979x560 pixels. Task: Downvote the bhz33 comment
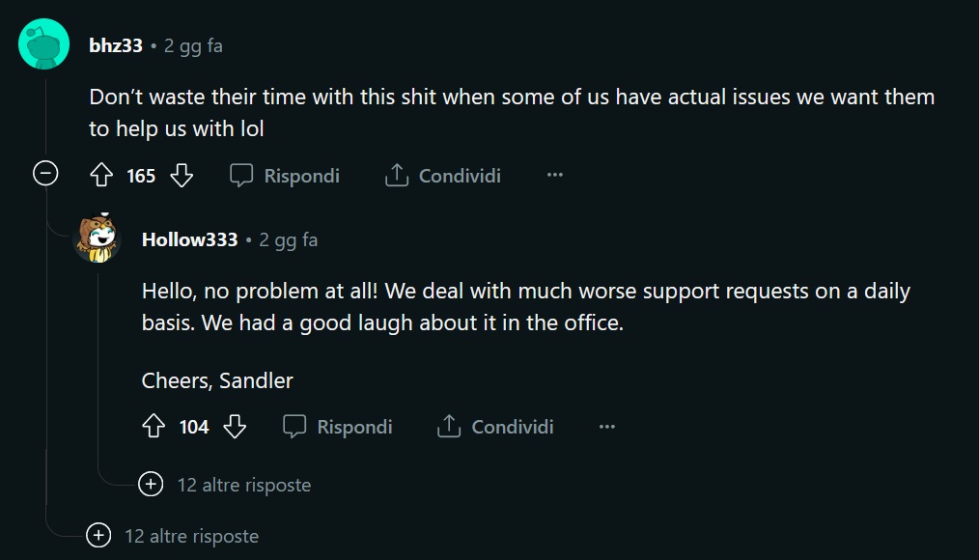coord(182,176)
